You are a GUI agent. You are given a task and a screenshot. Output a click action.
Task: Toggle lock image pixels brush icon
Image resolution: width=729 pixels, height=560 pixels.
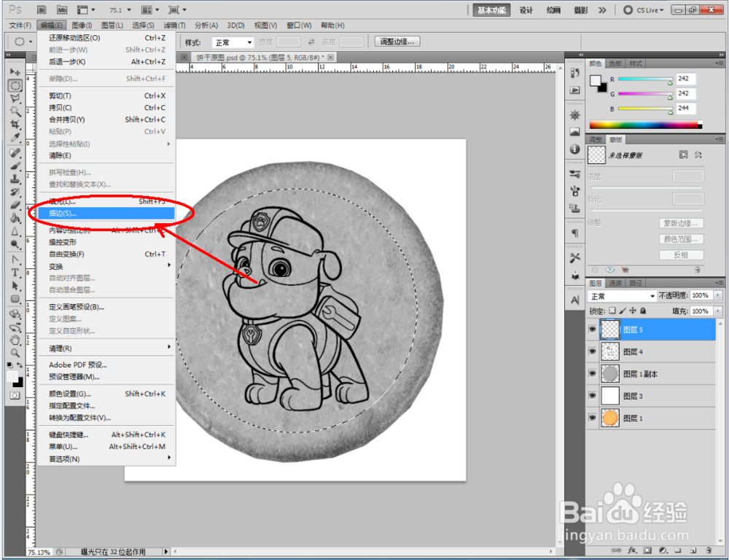(623, 311)
